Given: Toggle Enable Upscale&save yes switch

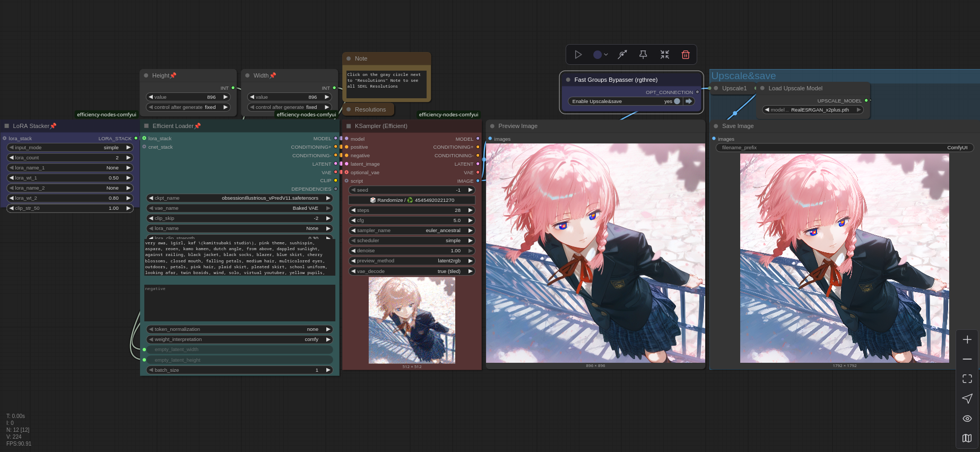Looking at the screenshot, I should pyautogui.click(x=677, y=101).
